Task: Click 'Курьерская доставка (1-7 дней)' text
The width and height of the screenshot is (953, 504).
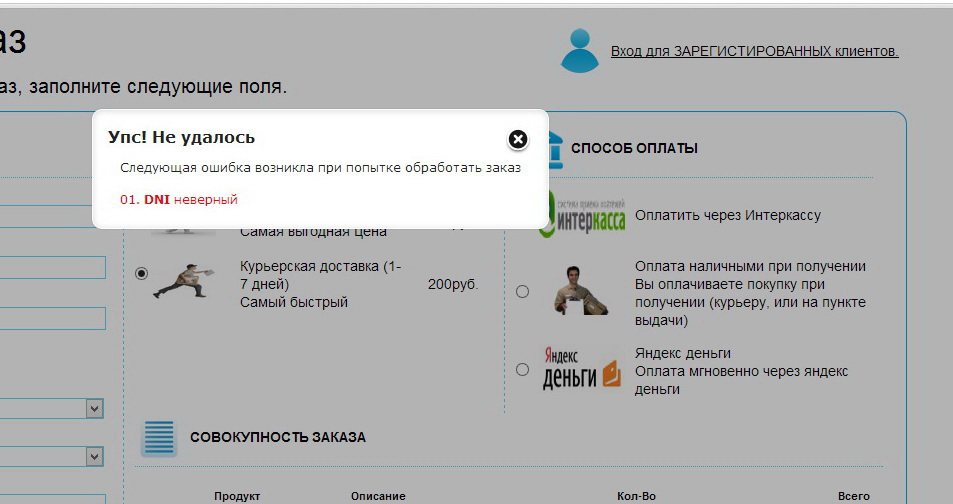Action: (x=320, y=275)
